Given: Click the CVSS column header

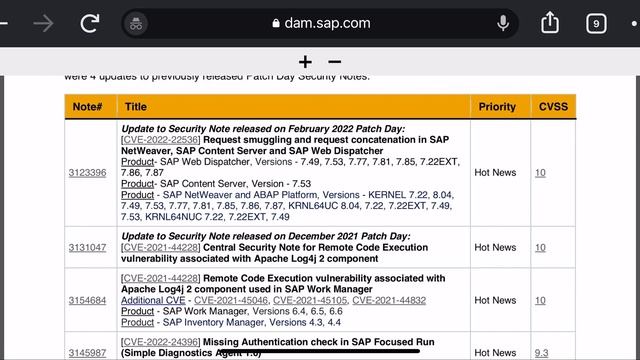Looking at the screenshot, I should pyautogui.click(x=553, y=107).
